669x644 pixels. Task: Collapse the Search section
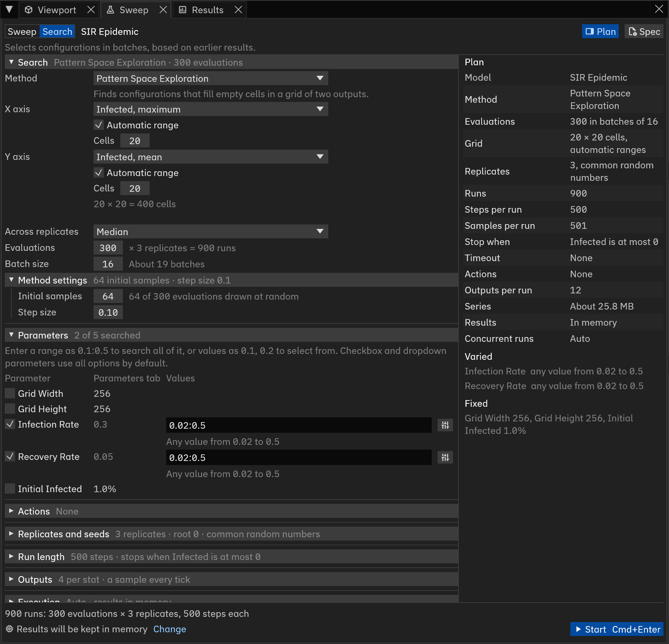click(231, 62)
